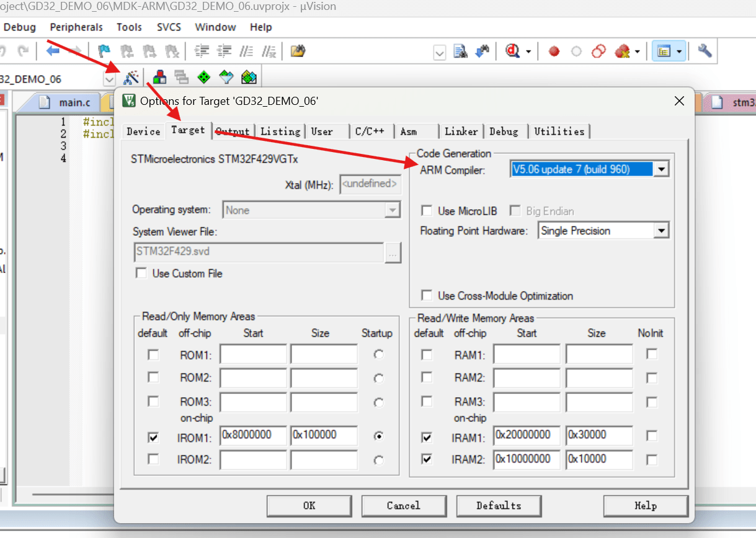Check the Use Custom File box
Viewport: 756px width, 538px height.
point(141,273)
